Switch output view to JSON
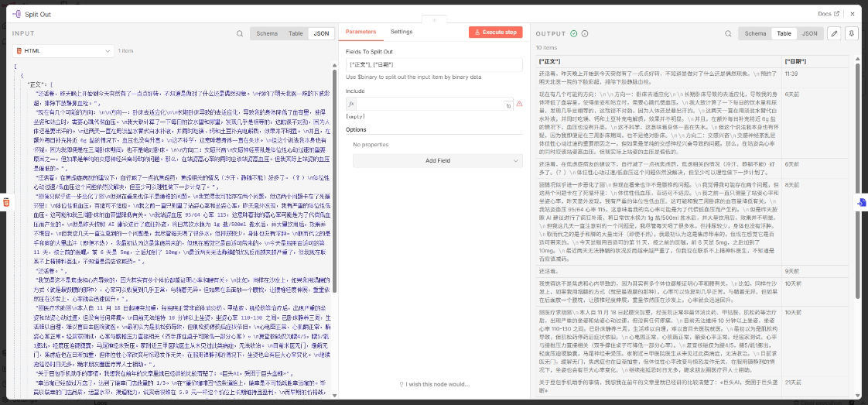Screen dimensions: 868x405 (809, 34)
